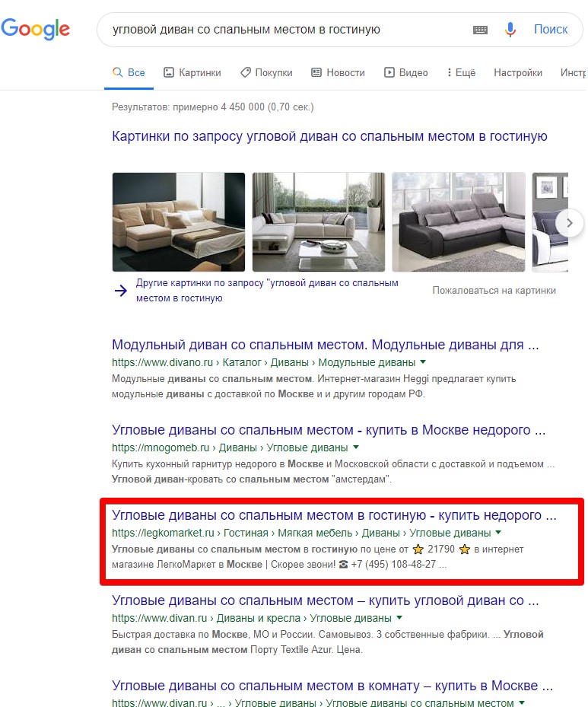Click the blue arrow to other images
The width and height of the screenshot is (588, 707).
tap(121, 291)
